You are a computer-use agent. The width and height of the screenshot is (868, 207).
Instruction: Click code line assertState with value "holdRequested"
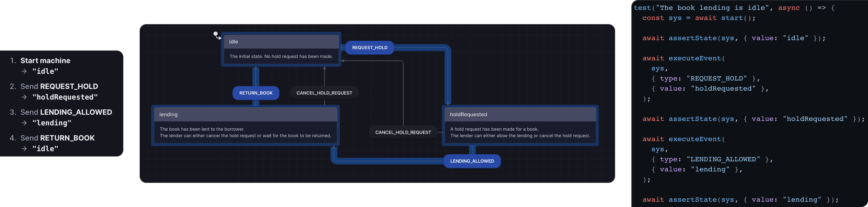pos(753,119)
